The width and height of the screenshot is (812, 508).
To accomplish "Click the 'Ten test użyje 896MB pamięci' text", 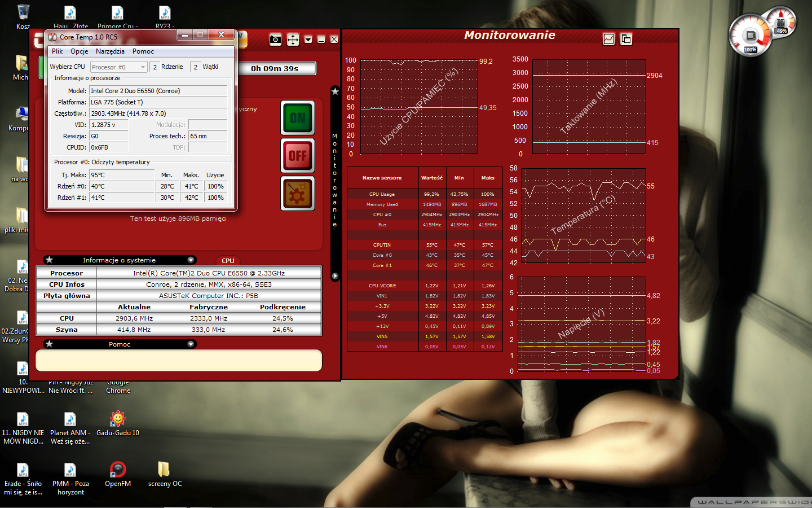I will pos(178,218).
